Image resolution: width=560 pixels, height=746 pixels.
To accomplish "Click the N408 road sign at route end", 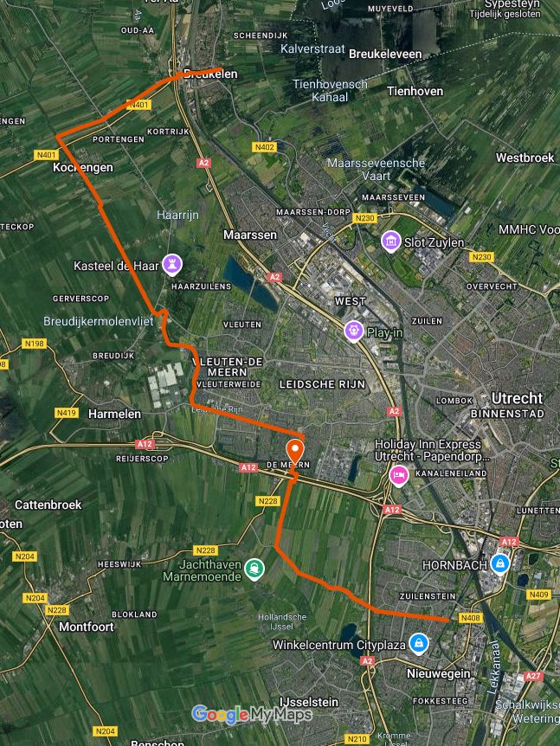I will tap(471, 618).
